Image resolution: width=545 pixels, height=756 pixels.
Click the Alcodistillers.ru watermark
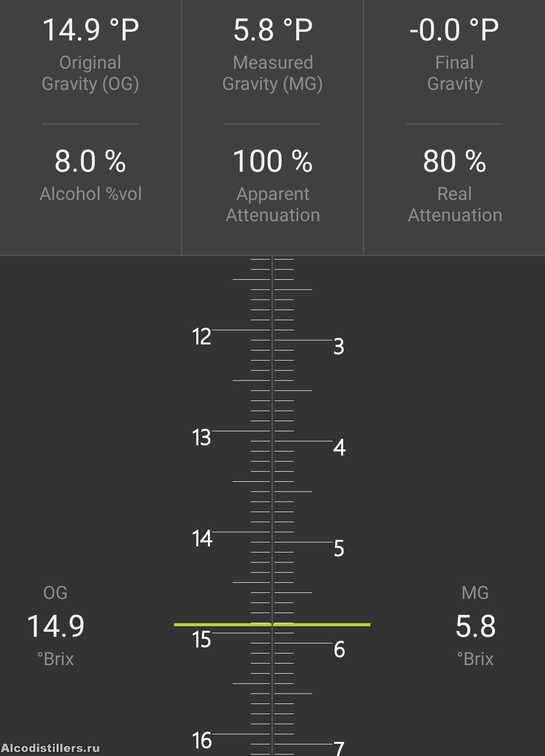[x=50, y=748]
